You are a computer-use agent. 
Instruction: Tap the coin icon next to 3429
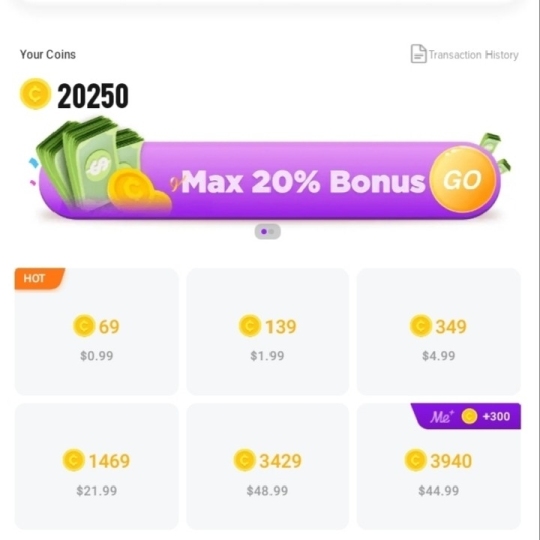pos(245,460)
